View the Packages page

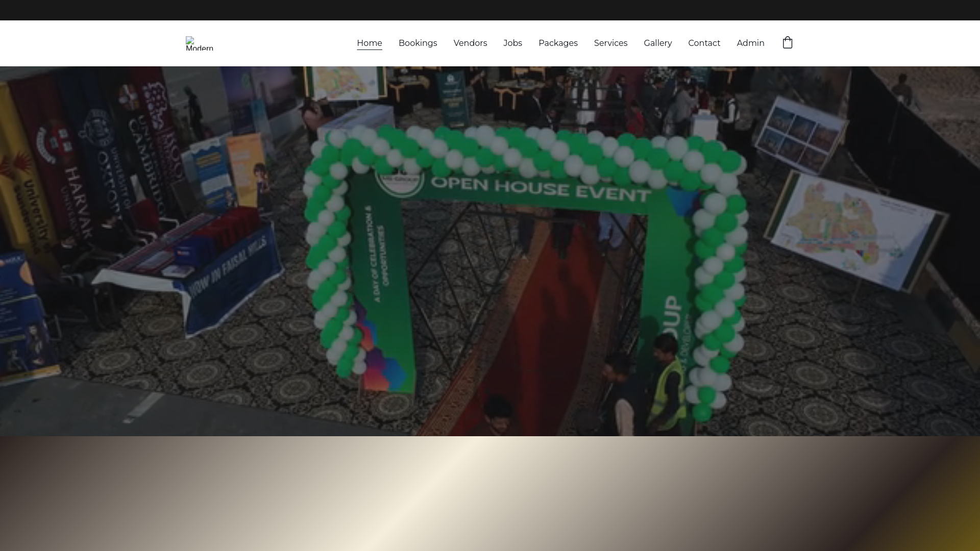tap(558, 43)
